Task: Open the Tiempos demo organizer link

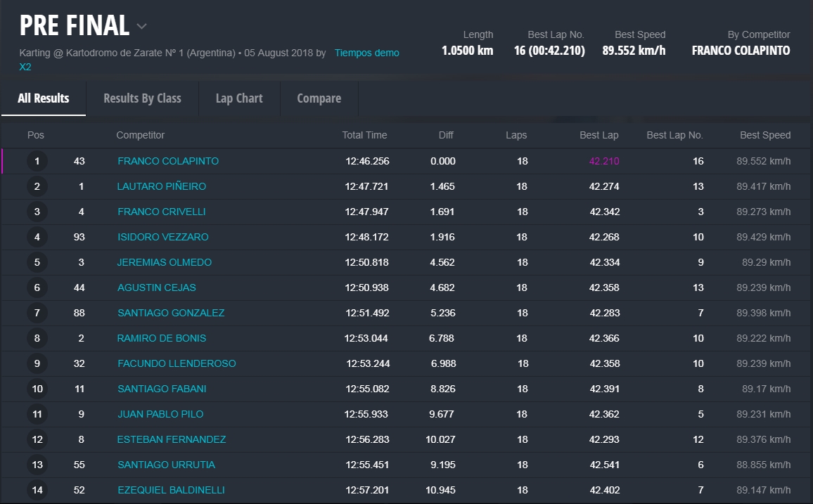Action: tap(366, 53)
